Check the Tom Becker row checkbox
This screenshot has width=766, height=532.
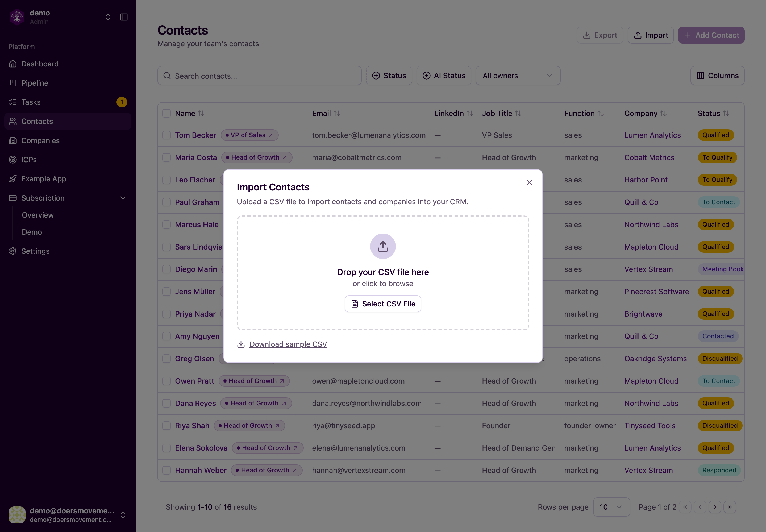[166, 135]
